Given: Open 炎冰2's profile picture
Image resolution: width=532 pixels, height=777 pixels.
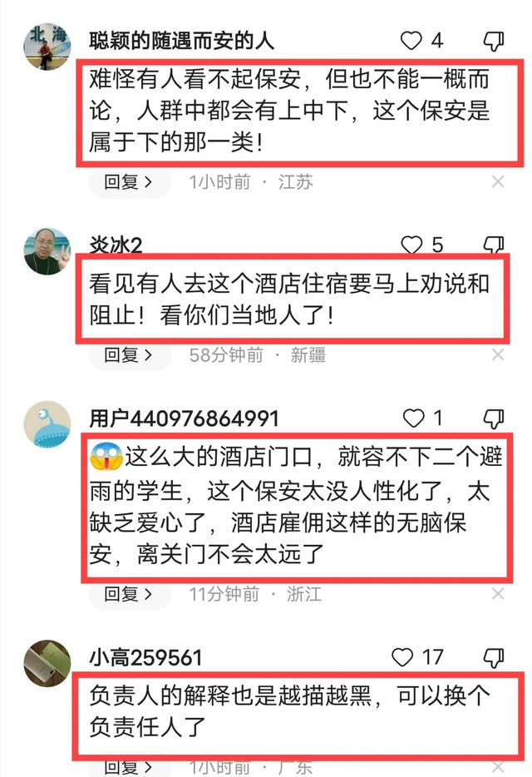Looking at the screenshot, I should (47, 251).
